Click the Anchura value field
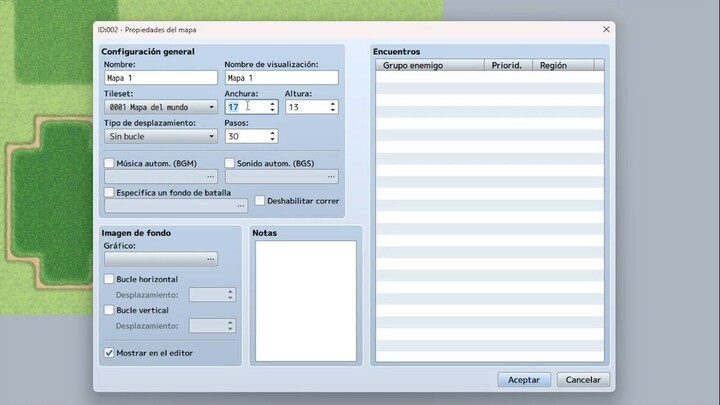 tap(247, 107)
